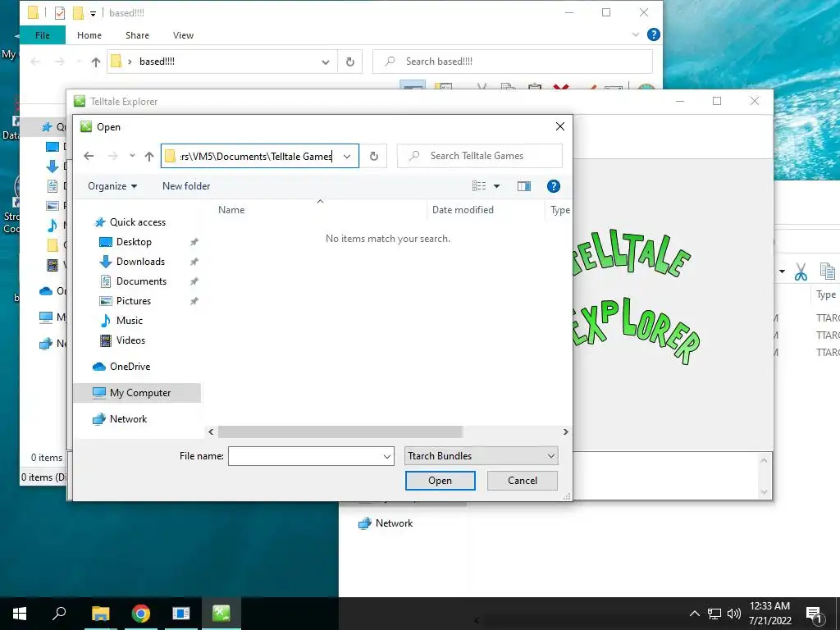
Task: Open File Explorer from taskbar
Action: 100,614
